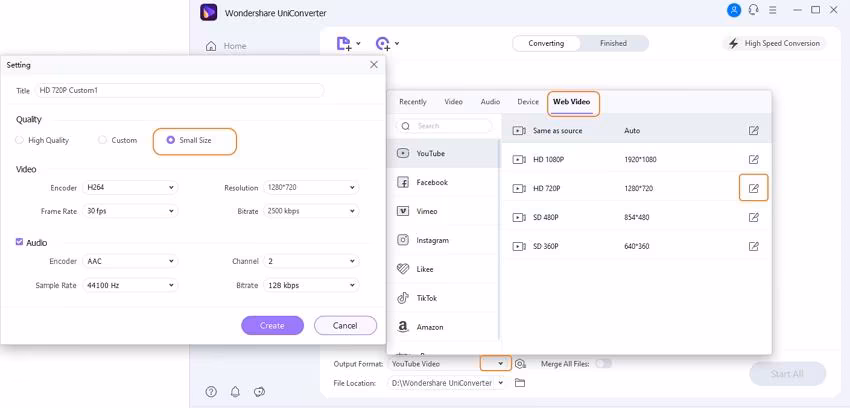Viewport: 850px width, 408px height.
Task: Click the help question mark icon
Action: (x=211, y=392)
